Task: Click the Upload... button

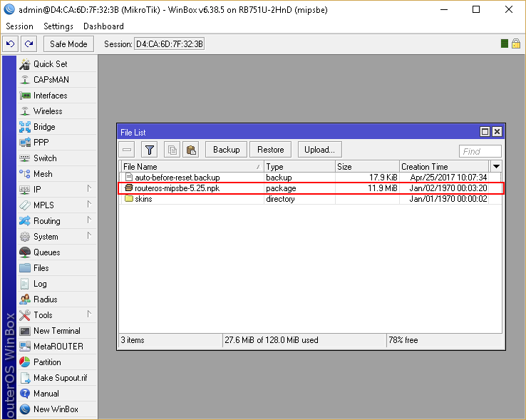Action: pyautogui.click(x=320, y=150)
